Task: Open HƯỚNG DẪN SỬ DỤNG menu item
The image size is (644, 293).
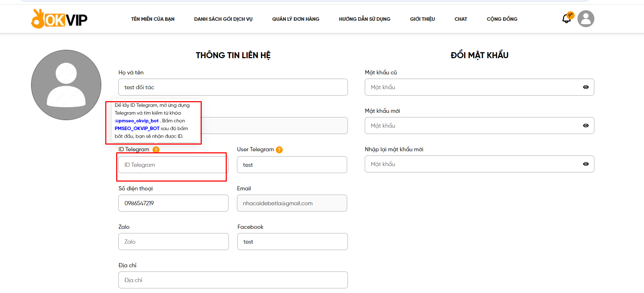Action: coord(364,19)
